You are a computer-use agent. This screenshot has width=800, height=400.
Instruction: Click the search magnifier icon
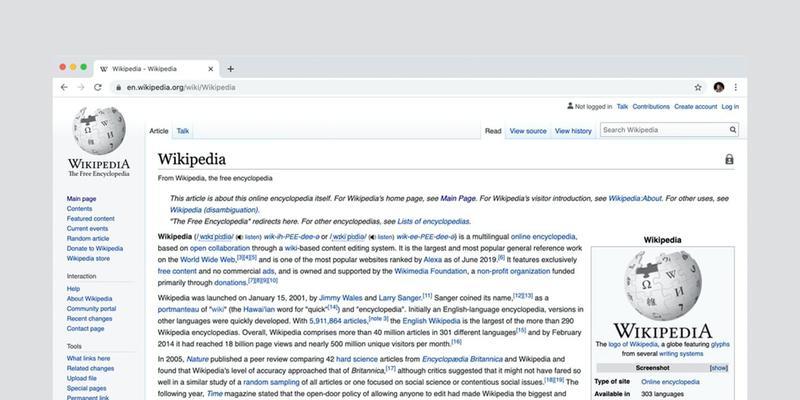click(733, 130)
